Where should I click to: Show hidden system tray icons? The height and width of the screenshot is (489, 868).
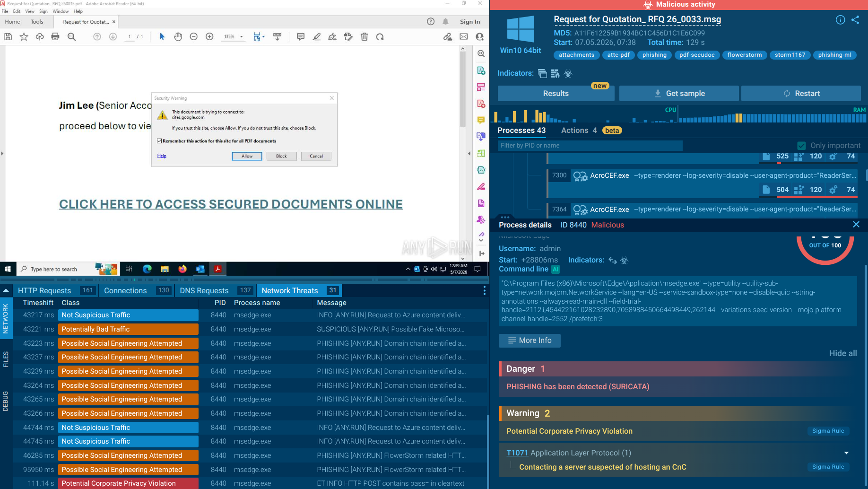click(x=408, y=269)
